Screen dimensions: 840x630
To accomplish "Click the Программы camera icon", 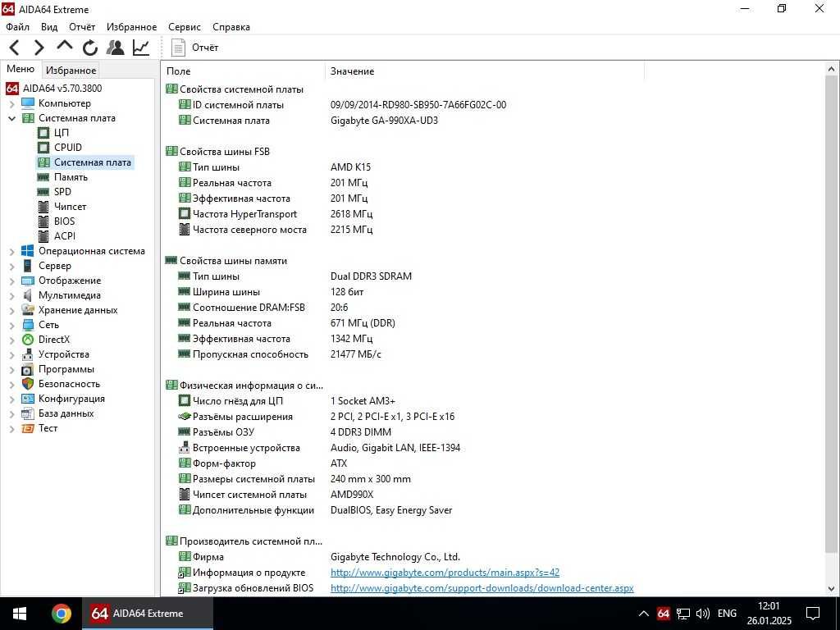I will [28, 369].
